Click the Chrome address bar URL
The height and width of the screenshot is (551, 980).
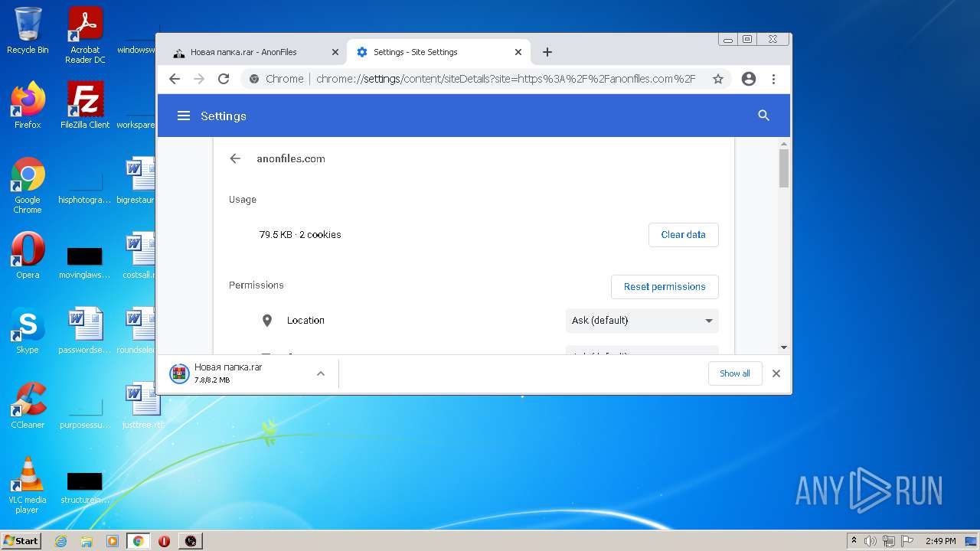click(505, 79)
